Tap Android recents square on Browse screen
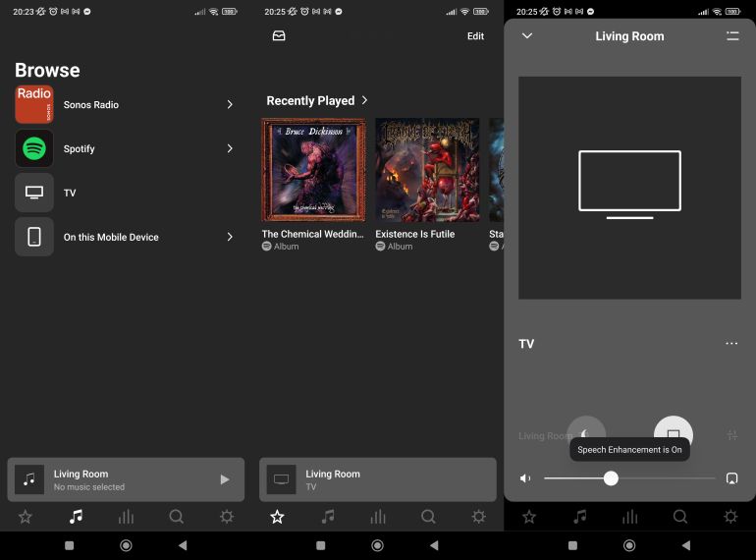Screen dimensions: 756x560 tap(70, 545)
